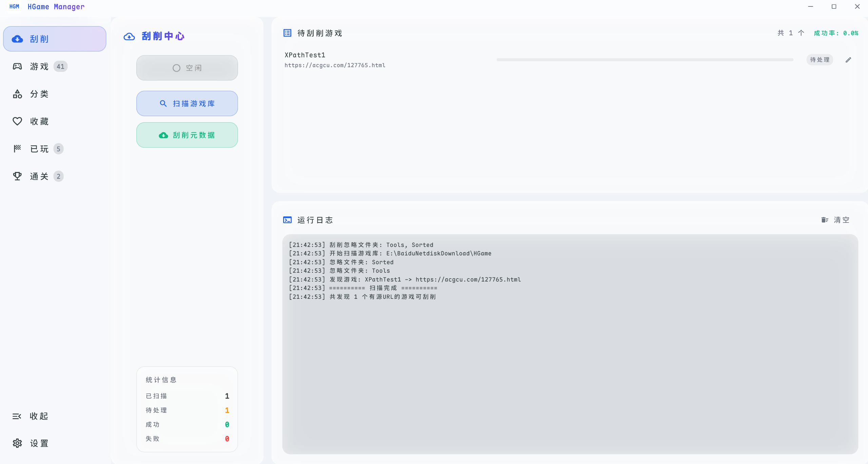The image size is (868, 464).
Task: Maximize the HGame Manager window
Action: (834, 6)
